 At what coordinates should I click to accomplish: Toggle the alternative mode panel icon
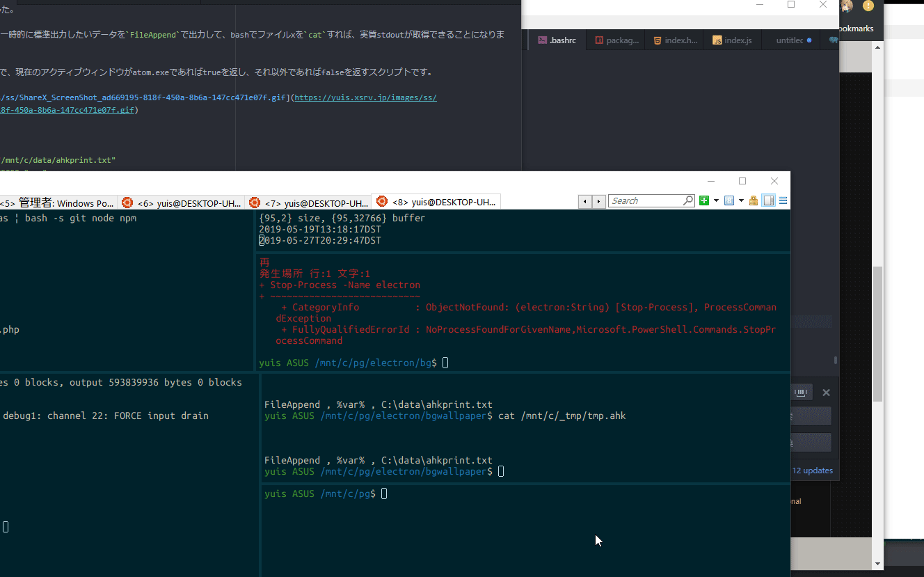coord(768,201)
